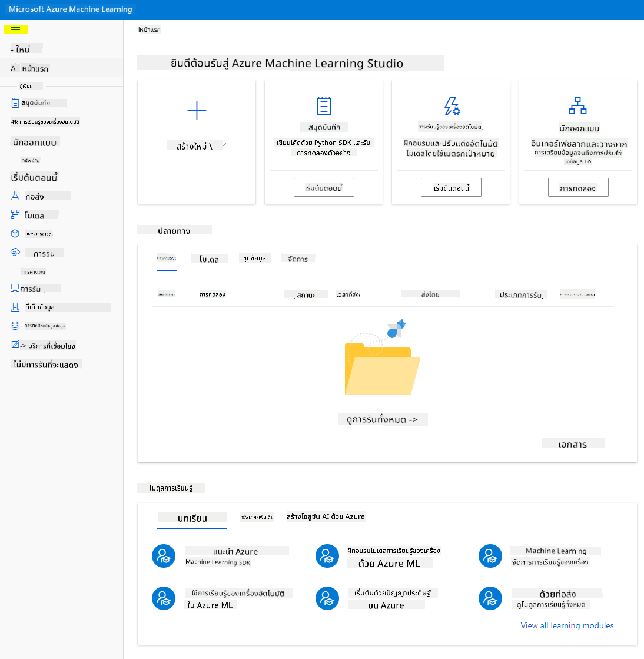
Task: Click the plus icon on the "สร้างใหม่" card
Action: pyautogui.click(x=197, y=111)
